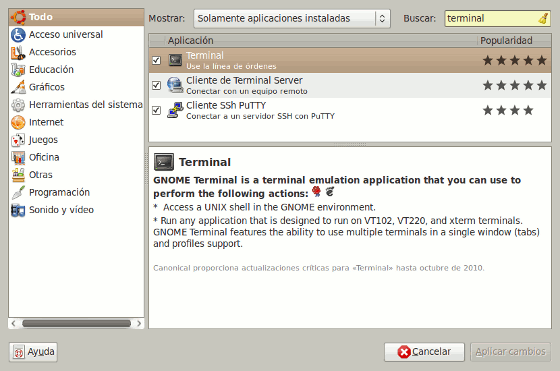
Task: Click the Ayuda help button
Action: tap(33, 352)
